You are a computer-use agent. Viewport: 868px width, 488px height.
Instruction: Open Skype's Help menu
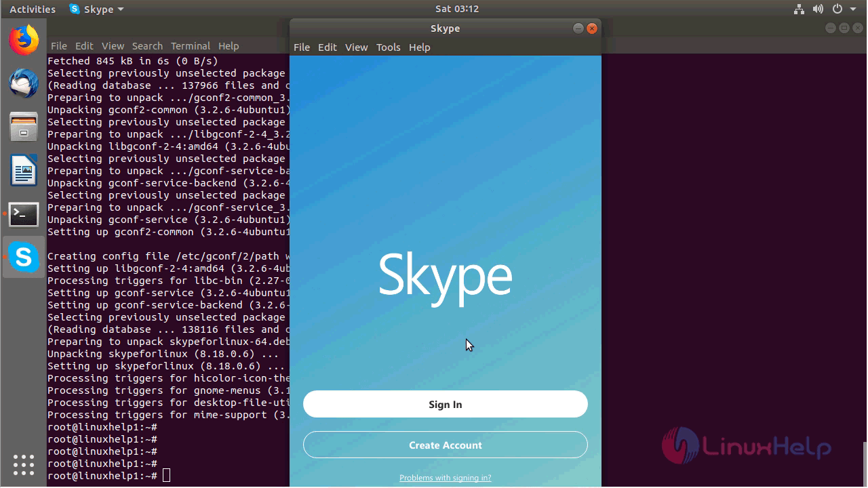tap(420, 47)
